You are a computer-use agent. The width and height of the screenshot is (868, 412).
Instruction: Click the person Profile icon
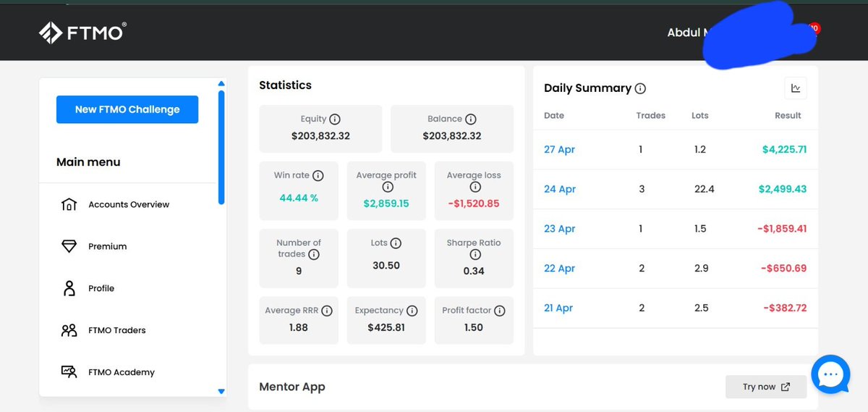click(69, 288)
